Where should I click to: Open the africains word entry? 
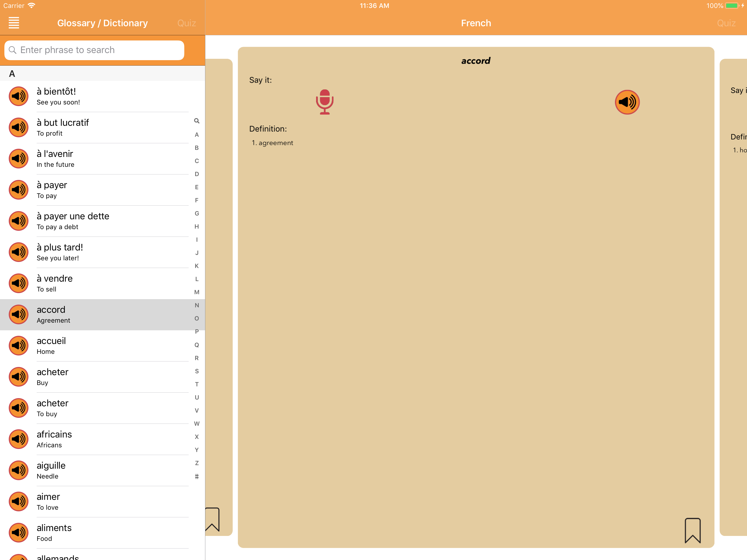(103, 439)
